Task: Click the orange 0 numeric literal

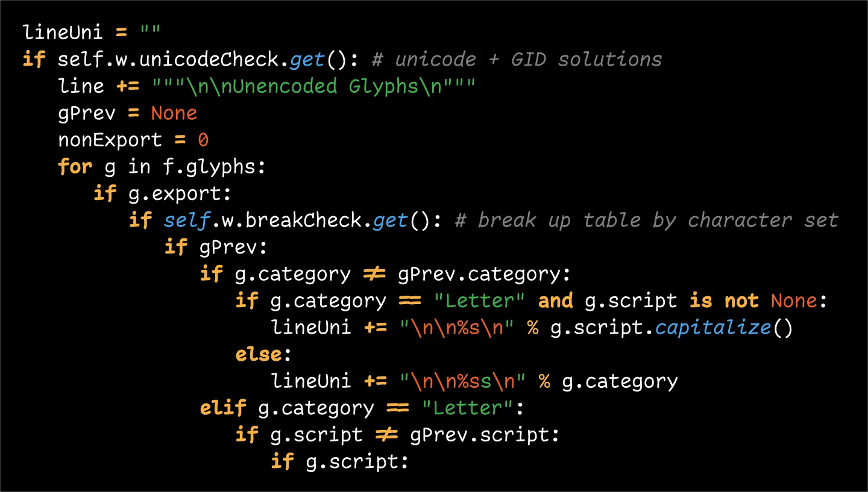Action: (x=203, y=140)
